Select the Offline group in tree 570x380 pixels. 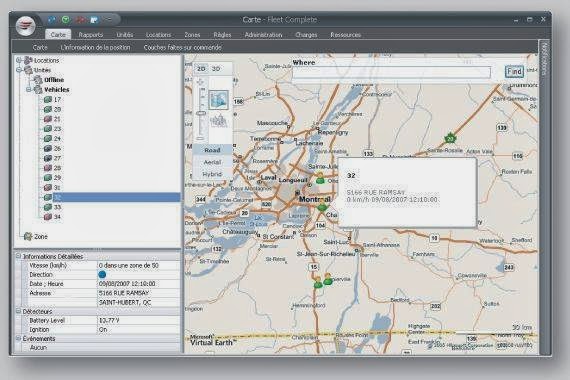point(54,80)
